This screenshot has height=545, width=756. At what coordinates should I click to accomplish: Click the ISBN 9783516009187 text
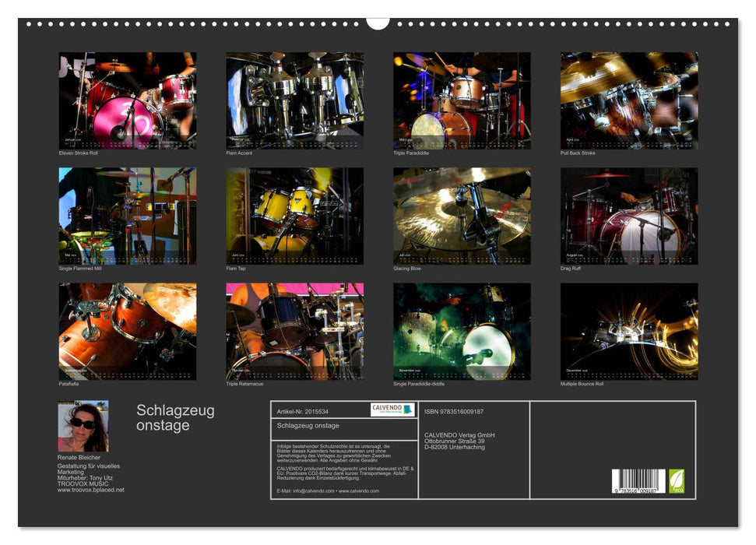coord(454,411)
